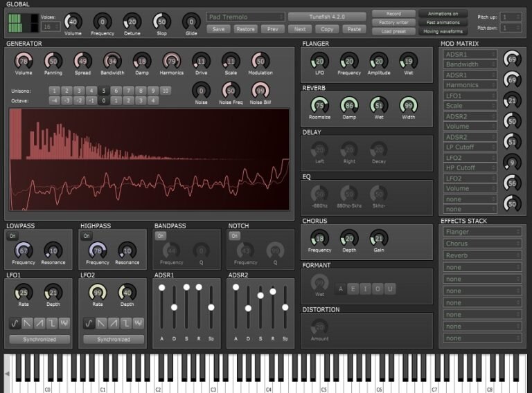Toggle Fast animations
This screenshot has width=532, height=393.
pos(443,23)
